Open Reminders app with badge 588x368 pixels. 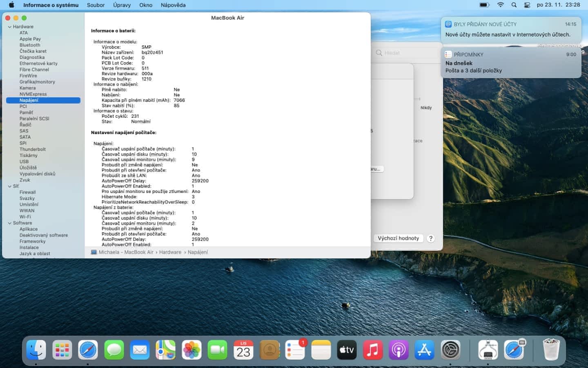[295, 350]
